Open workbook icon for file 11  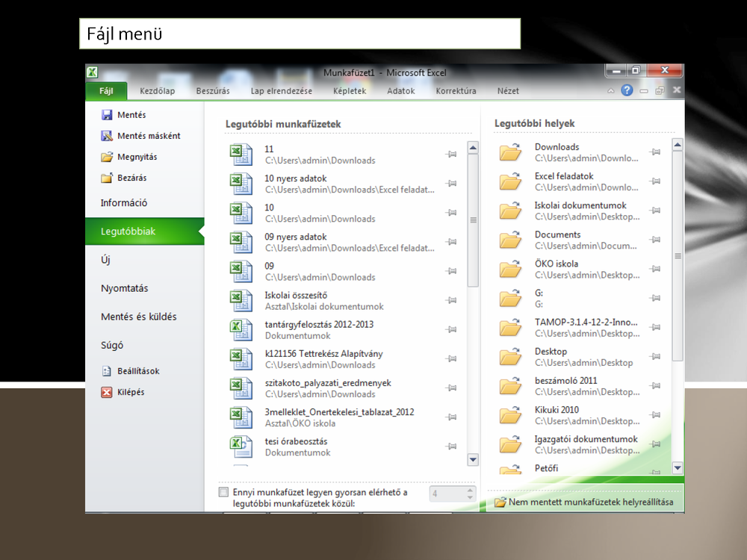tap(241, 155)
